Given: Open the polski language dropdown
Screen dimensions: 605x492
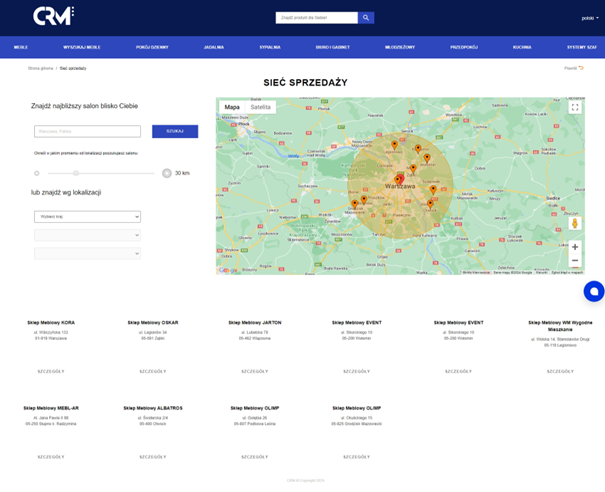Looking at the screenshot, I should pyautogui.click(x=590, y=18).
